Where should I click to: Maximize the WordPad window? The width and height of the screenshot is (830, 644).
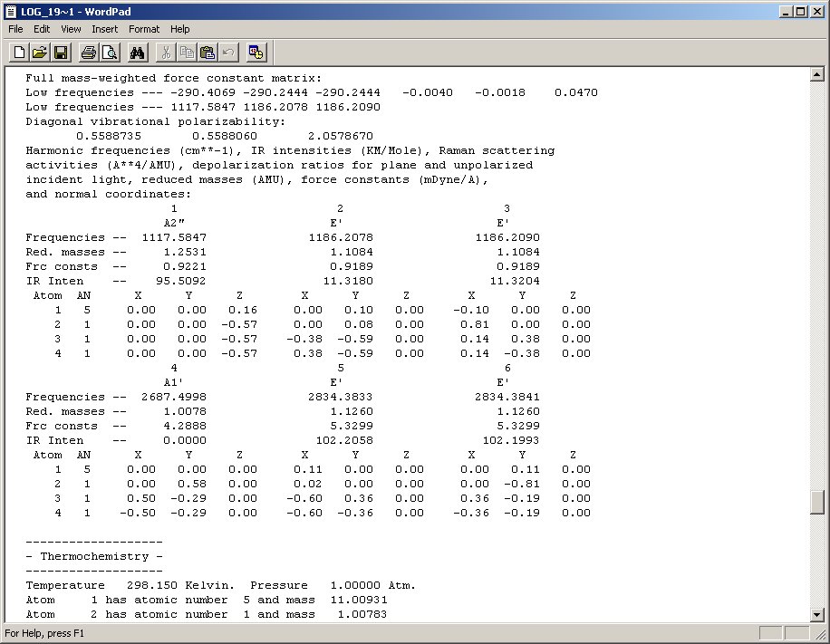801,11
